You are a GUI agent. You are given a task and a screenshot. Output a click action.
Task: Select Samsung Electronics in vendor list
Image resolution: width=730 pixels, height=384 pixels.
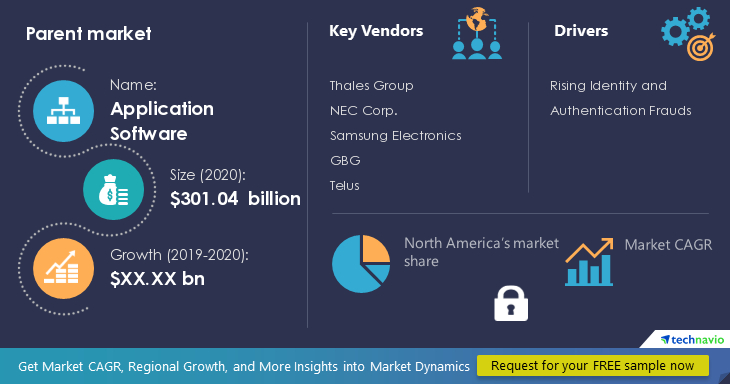[396, 135]
